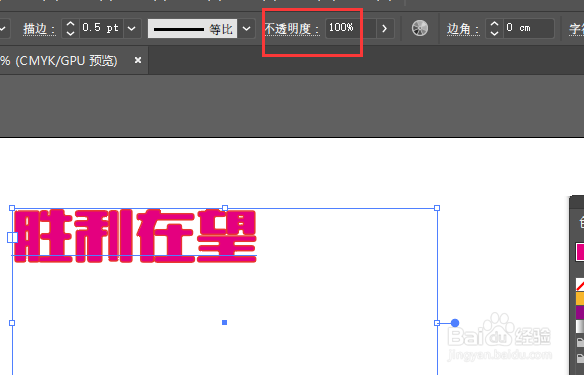The height and width of the screenshot is (375, 584).
Task: Click the 描边 stroke label link
Action: 39,29
